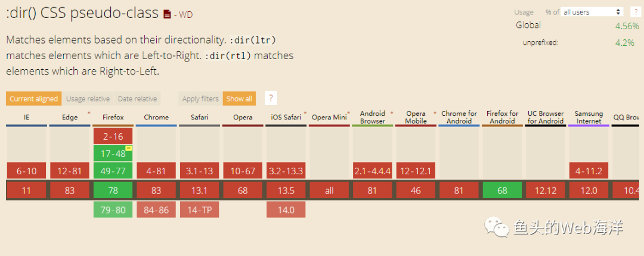Click the current Edge 83 cell
Image resolution: width=644 pixels, height=256 pixels.
click(70, 190)
